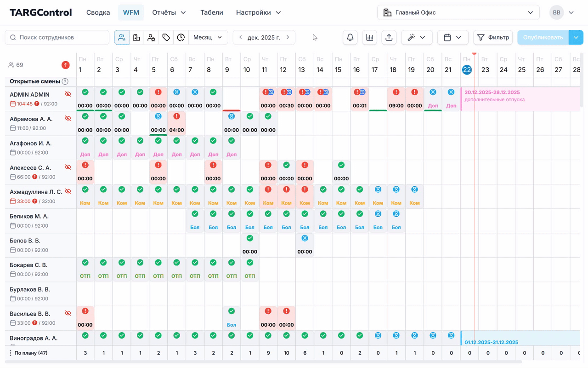Screen dimensions: 588x368
Task: Toggle visibility eye for Васильев В. В.
Action: click(x=68, y=313)
